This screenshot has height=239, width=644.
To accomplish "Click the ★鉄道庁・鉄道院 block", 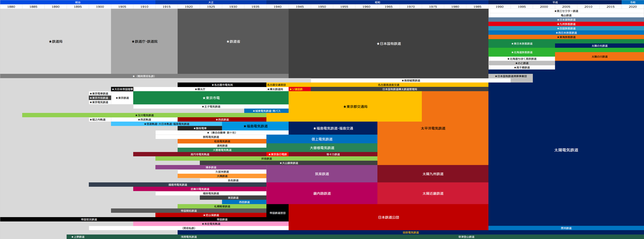I will pos(144,41).
